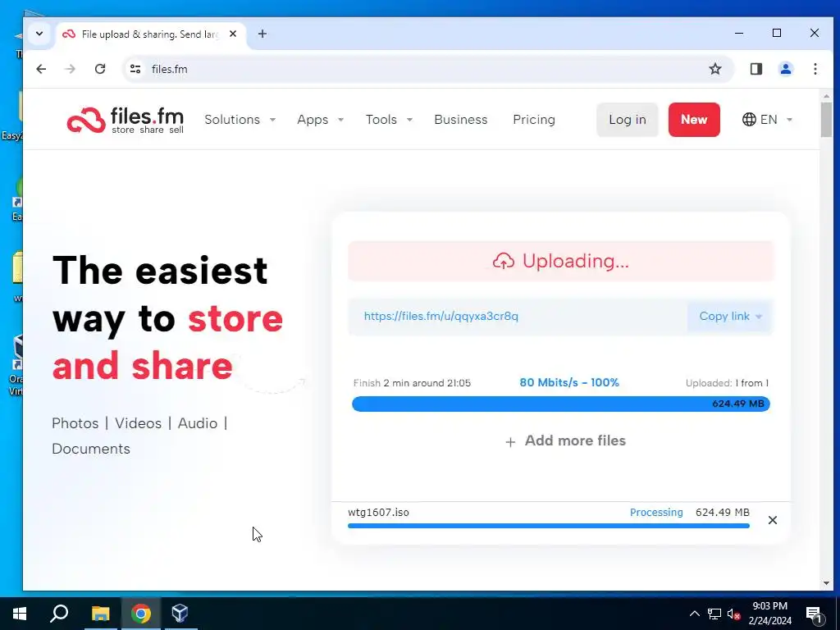Click the network tray icon

tap(714, 614)
